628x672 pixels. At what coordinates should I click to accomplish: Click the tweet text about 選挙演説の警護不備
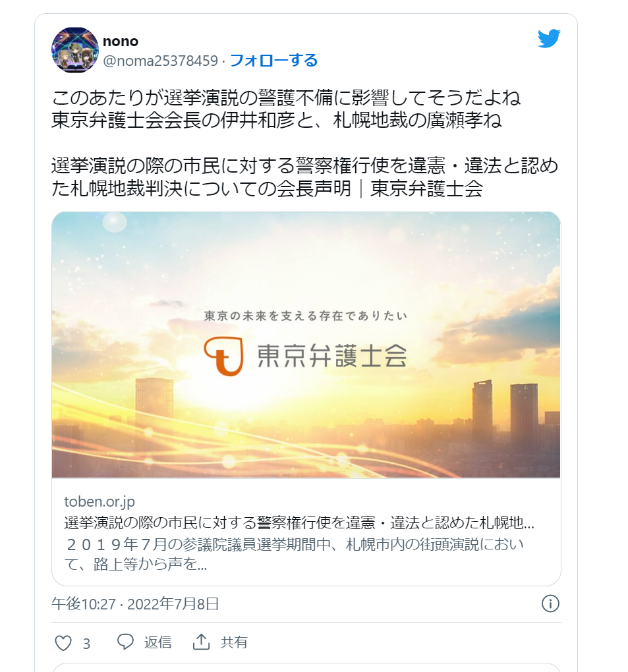pos(286,109)
